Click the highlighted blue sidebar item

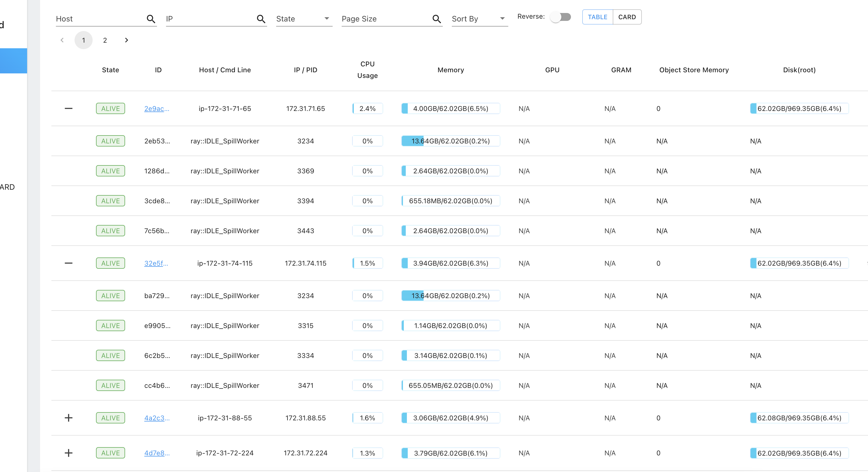click(14, 61)
